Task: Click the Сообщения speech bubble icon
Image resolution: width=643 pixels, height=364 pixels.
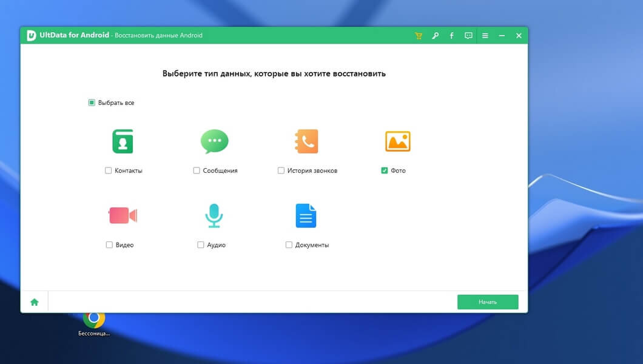Action: pyautogui.click(x=215, y=141)
